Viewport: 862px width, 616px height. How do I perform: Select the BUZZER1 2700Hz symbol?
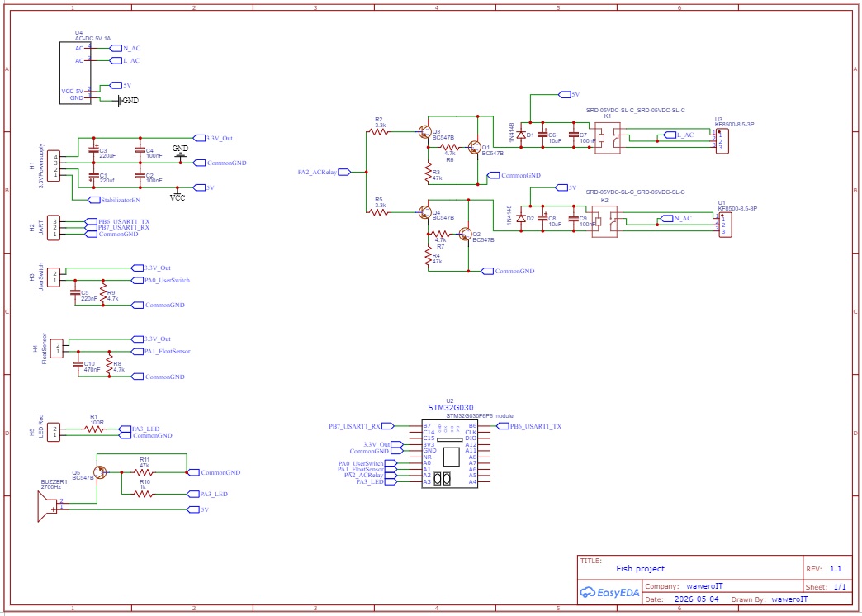point(47,506)
